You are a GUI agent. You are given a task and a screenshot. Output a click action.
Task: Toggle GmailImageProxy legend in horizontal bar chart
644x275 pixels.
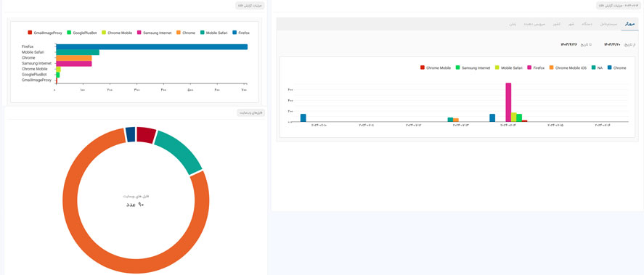pos(45,33)
